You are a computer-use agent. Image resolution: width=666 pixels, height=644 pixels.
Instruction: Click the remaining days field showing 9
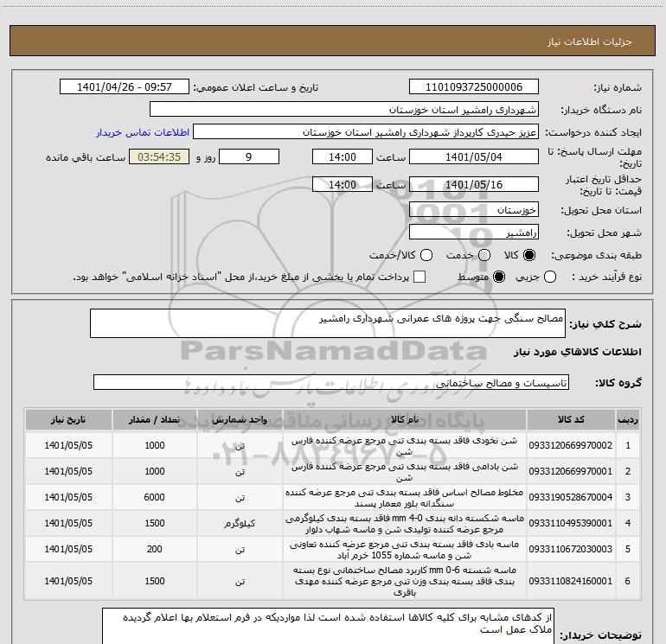tap(249, 156)
